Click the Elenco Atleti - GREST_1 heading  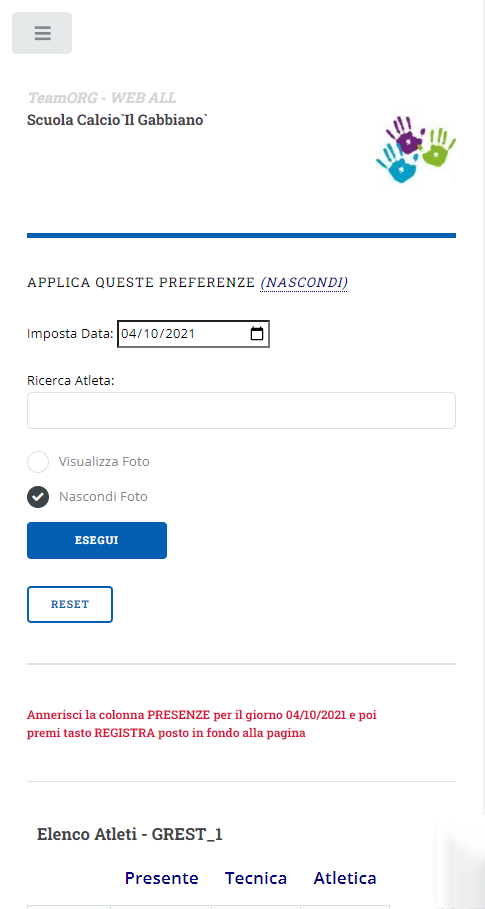click(130, 834)
